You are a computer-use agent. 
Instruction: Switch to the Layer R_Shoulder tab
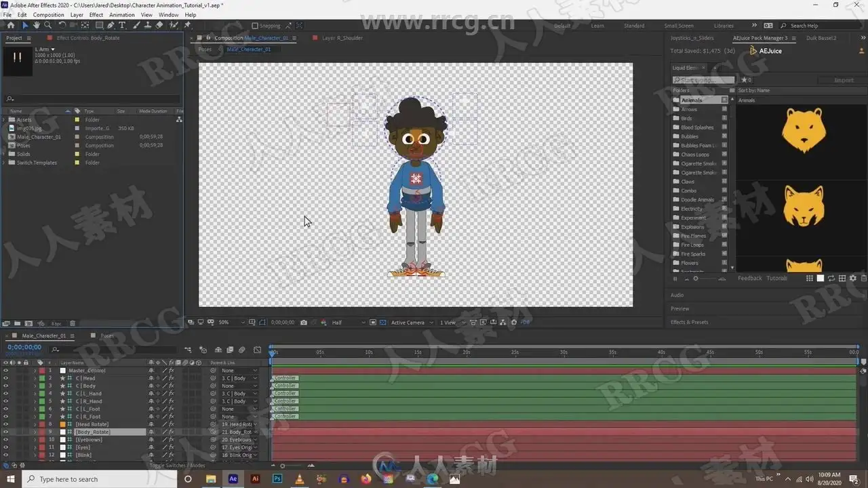coord(342,38)
